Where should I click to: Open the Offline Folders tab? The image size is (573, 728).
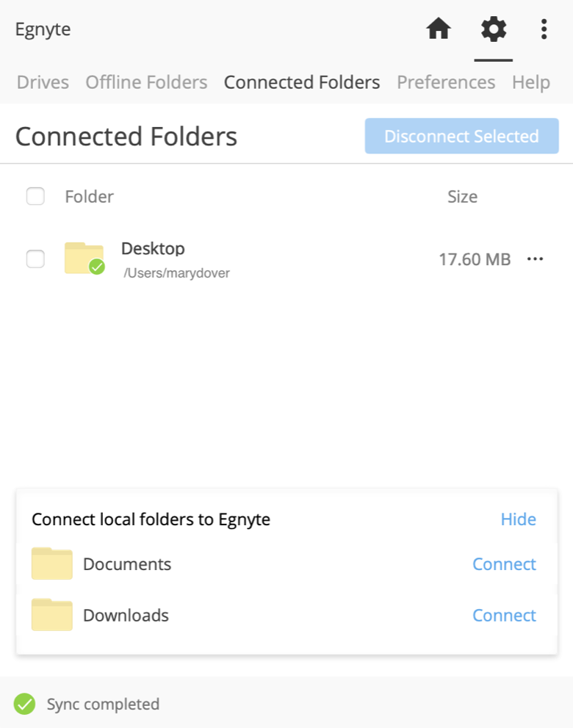pos(145,82)
